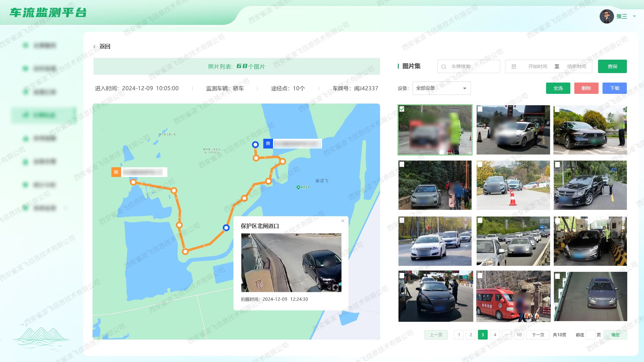
Task: Click the magnifier icon in plate search box
Action: click(443, 66)
